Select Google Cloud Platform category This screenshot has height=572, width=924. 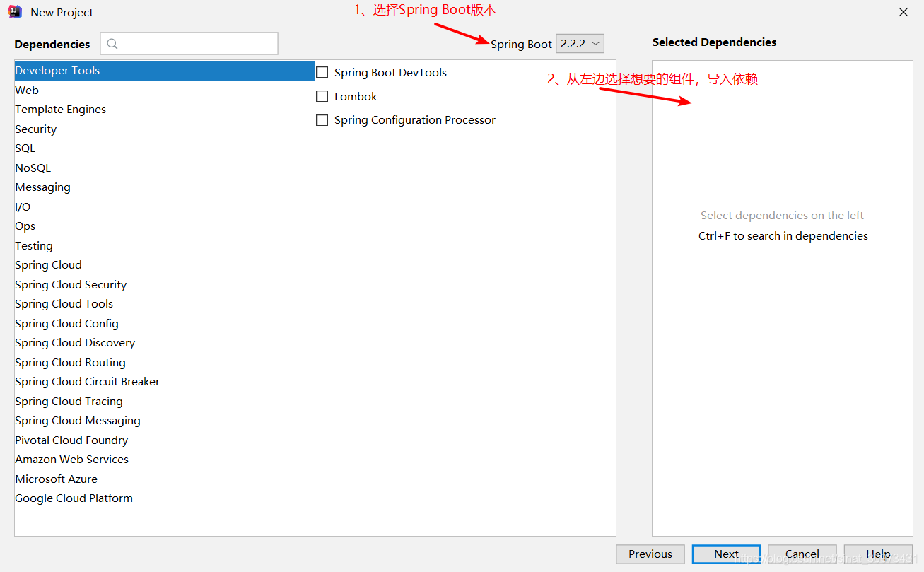pyautogui.click(x=165, y=498)
